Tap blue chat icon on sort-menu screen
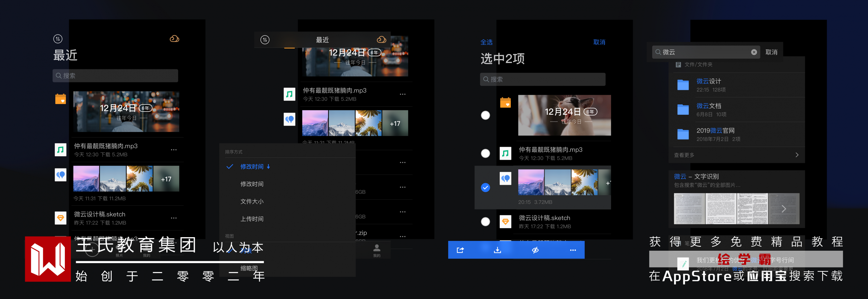Image resolution: width=868 pixels, height=299 pixels. (289, 119)
